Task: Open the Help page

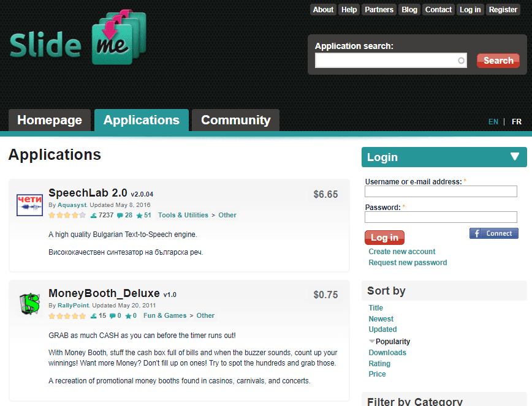Action: pyautogui.click(x=349, y=9)
